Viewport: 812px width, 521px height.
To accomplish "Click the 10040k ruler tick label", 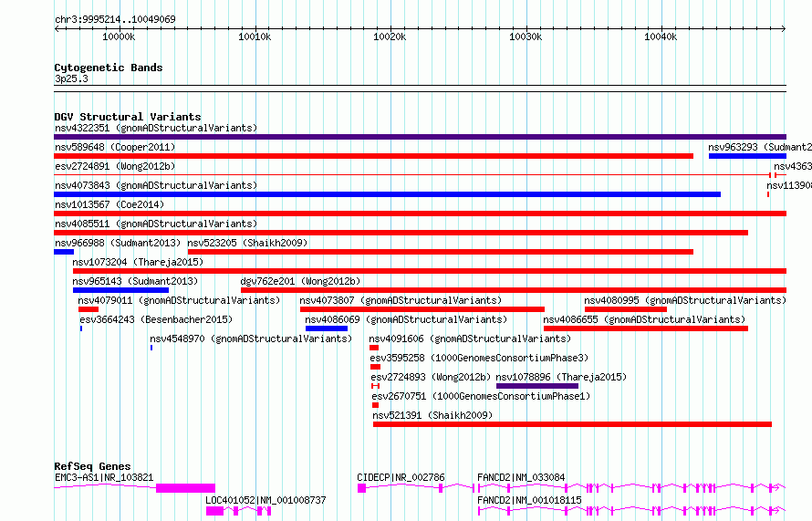I will click(x=661, y=36).
